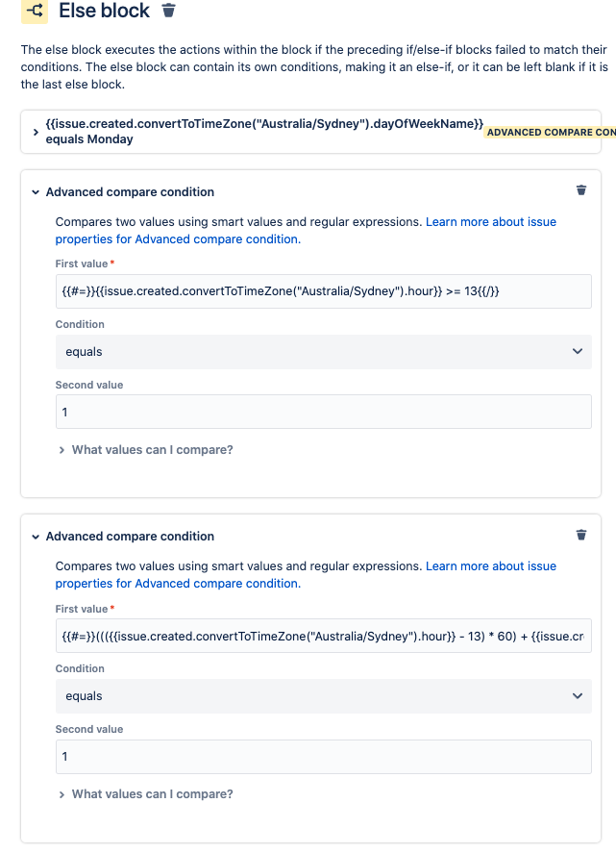
Task: Delete the first Advanced compare condition
Action: tap(581, 189)
